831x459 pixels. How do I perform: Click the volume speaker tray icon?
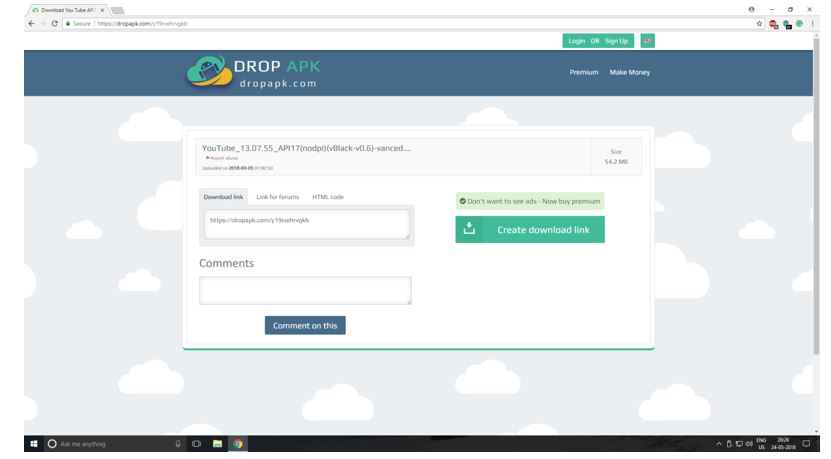point(749,444)
